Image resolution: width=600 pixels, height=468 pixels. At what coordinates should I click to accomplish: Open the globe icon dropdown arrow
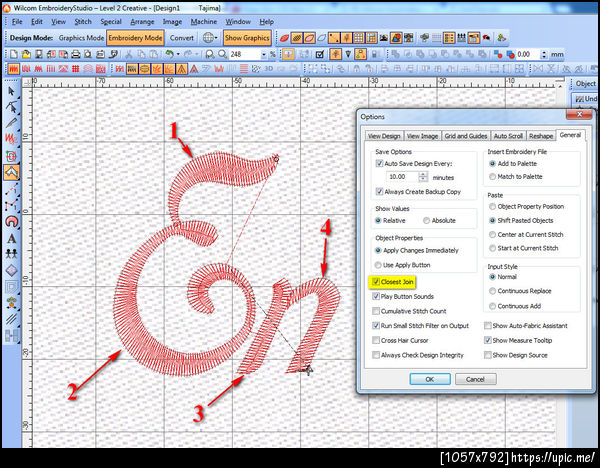(216, 38)
